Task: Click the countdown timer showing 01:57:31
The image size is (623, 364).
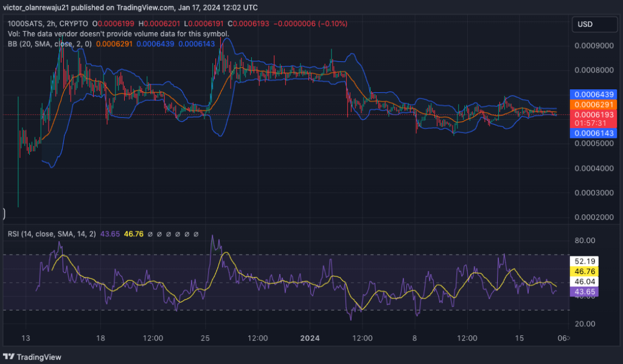Action: click(594, 122)
